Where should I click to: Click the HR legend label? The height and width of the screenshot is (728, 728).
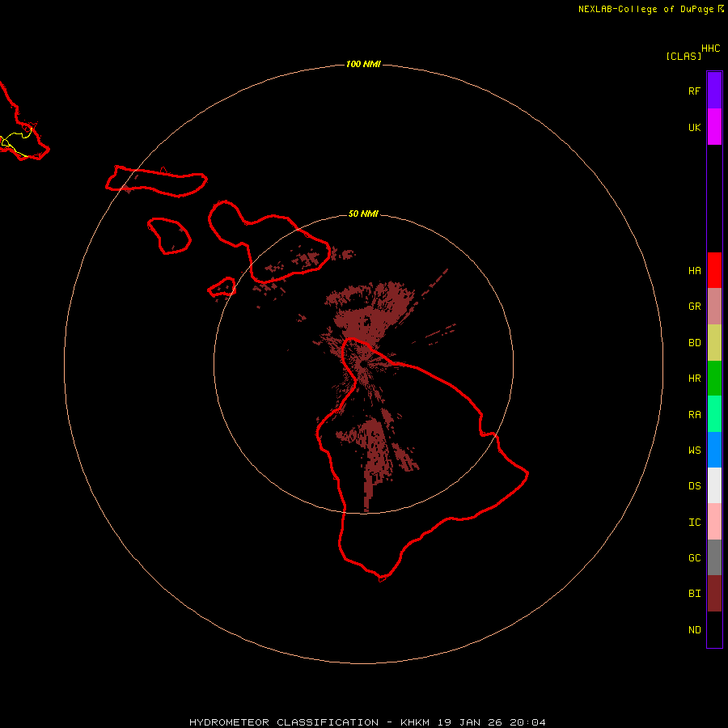click(x=694, y=379)
